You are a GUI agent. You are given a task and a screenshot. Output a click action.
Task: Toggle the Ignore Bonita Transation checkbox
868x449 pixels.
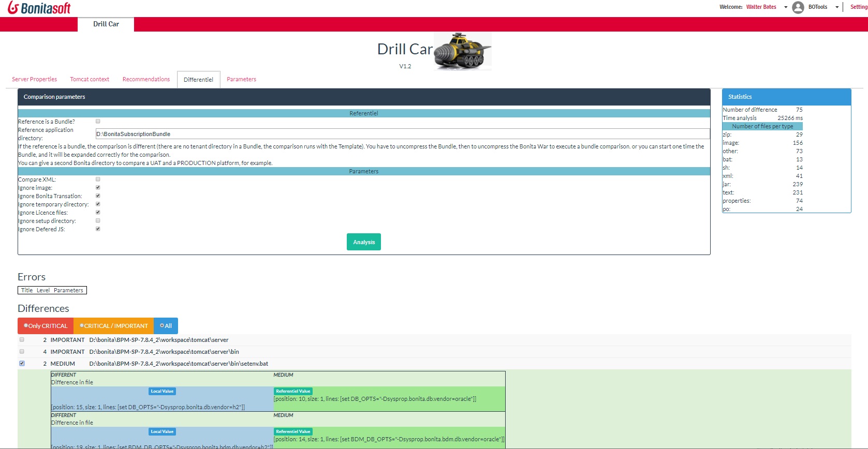coord(98,196)
